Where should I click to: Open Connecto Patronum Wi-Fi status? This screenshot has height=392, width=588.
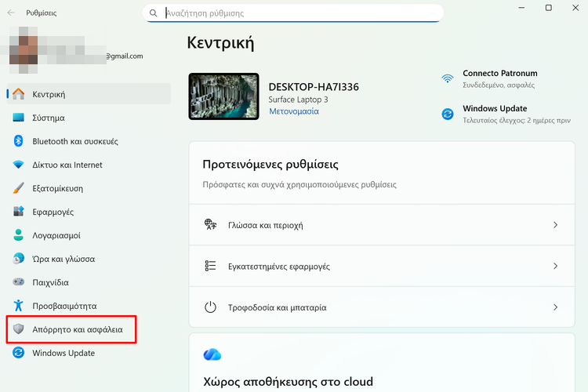pyautogui.click(x=499, y=78)
